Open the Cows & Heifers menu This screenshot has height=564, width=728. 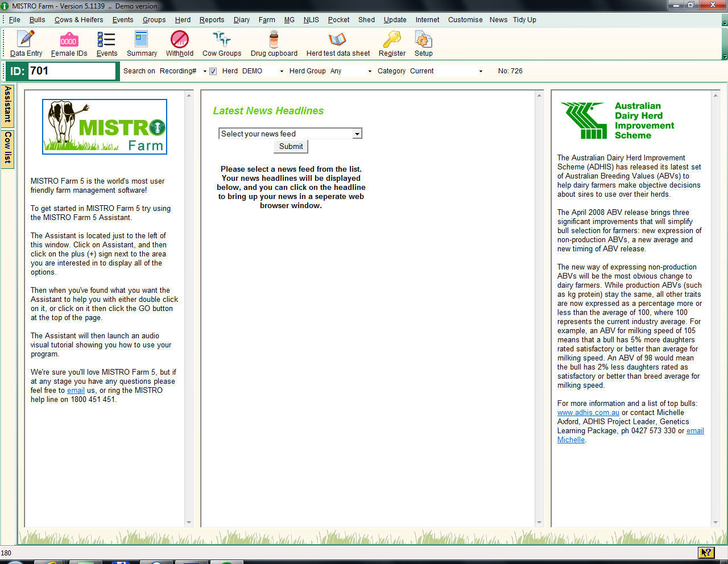pos(78,19)
